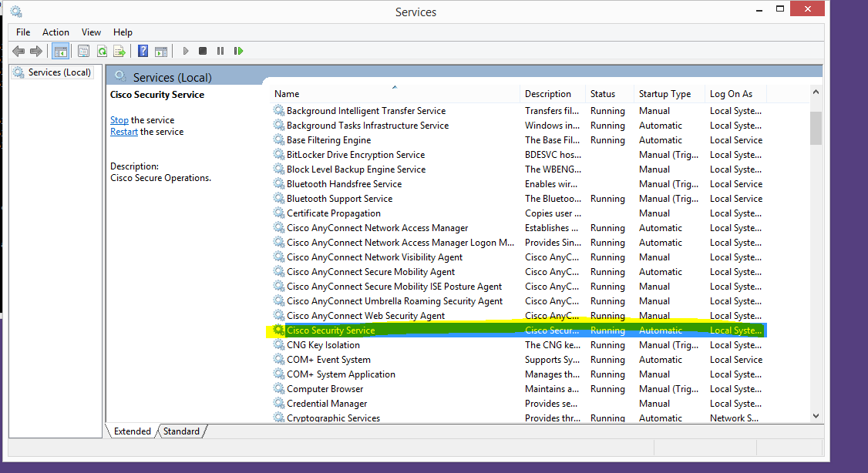Screen dimensions: 868x473
Task: Open the View menu
Action: click(91, 32)
